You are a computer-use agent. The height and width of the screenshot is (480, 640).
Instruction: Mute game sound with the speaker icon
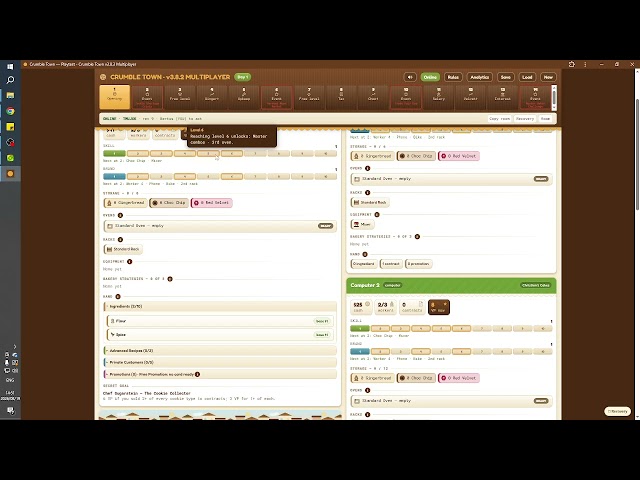(x=410, y=77)
